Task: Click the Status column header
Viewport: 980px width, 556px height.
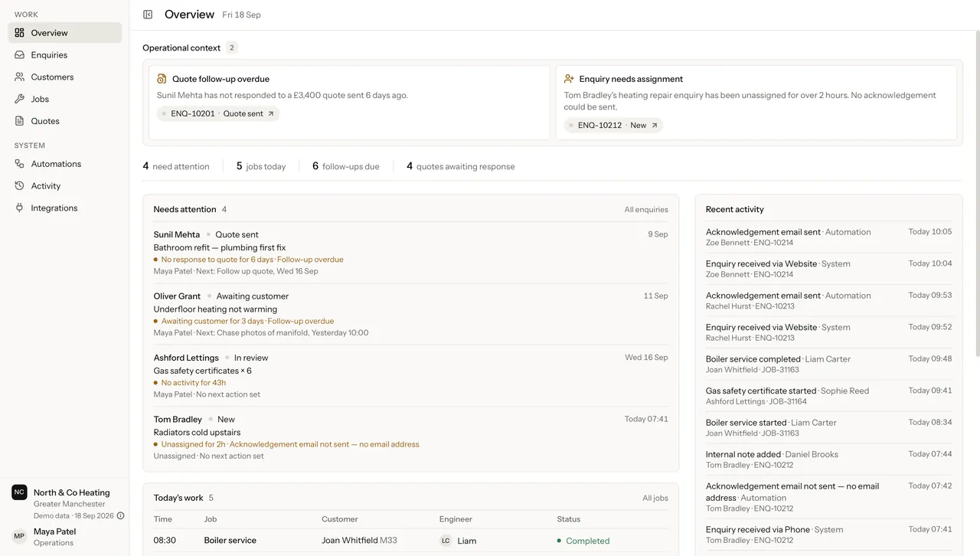Action: pyautogui.click(x=569, y=519)
